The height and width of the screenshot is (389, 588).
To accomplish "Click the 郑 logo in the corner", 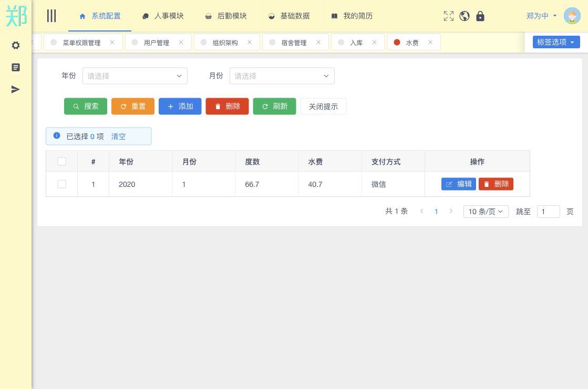I will tap(16, 16).
